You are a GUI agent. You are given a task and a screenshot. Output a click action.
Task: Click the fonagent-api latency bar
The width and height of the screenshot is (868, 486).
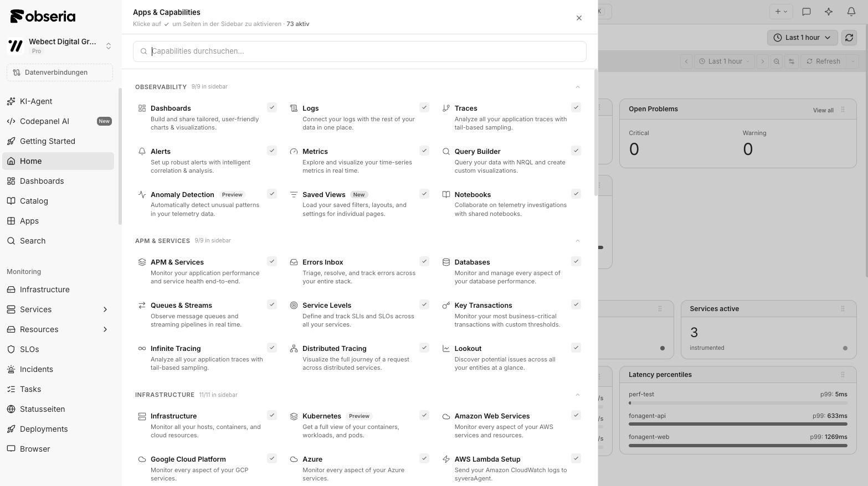[738, 424]
